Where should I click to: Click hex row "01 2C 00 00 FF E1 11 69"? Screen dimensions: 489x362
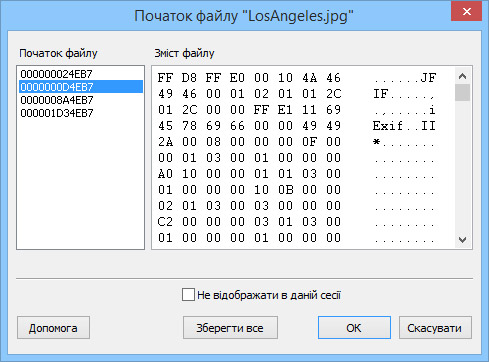(249, 110)
